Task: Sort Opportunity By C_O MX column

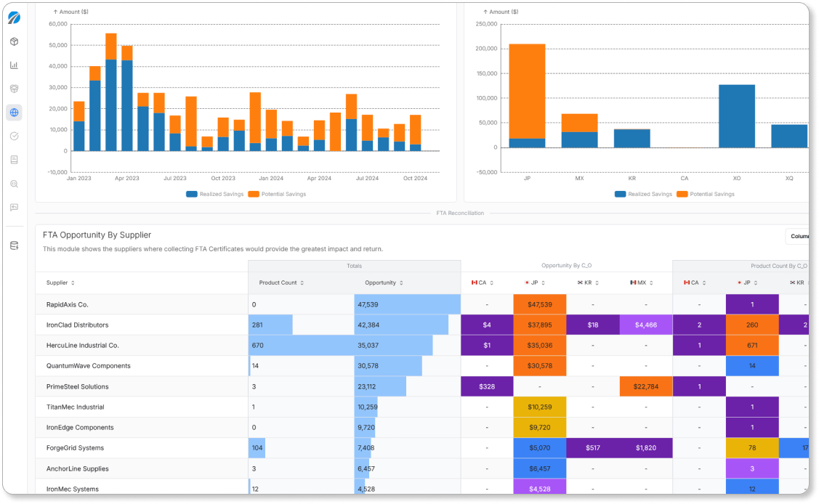Action: 642,283
